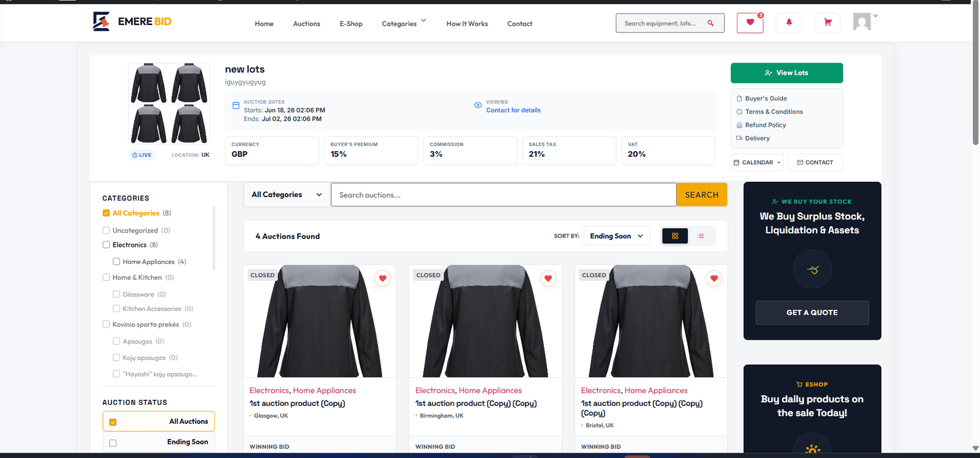Open the All Categories search dropdown
Screen dimensions: 980x458
287,195
